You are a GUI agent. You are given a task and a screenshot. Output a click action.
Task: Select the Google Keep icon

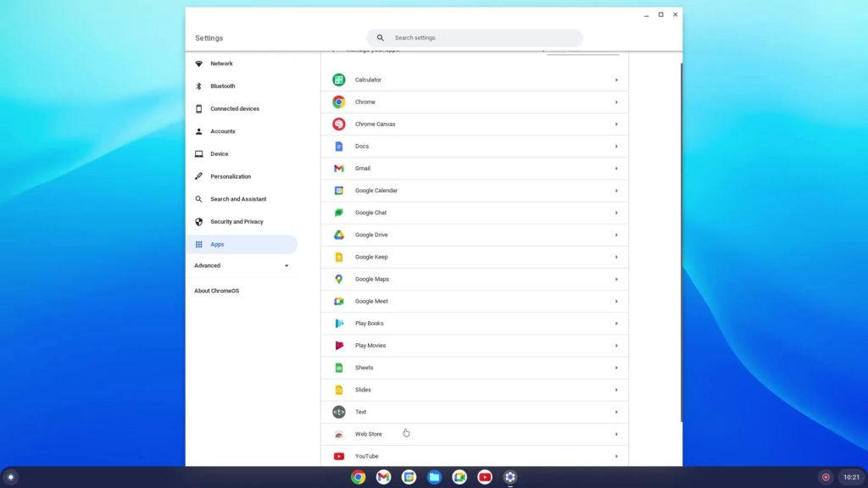pyautogui.click(x=339, y=257)
